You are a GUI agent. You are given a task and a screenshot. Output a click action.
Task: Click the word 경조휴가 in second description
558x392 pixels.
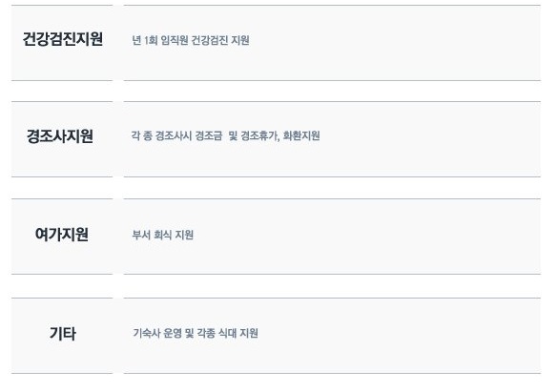tap(259, 135)
